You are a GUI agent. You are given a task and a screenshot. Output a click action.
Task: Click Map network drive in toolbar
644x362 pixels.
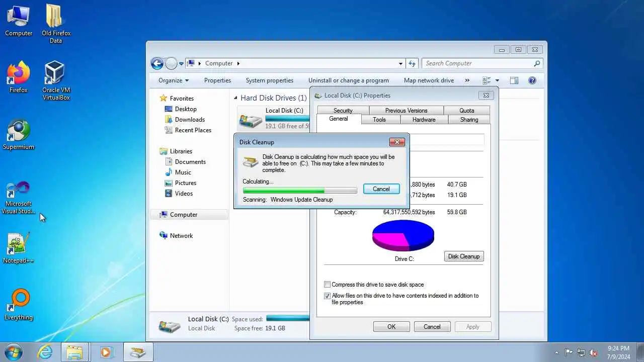pyautogui.click(x=429, y=80)
